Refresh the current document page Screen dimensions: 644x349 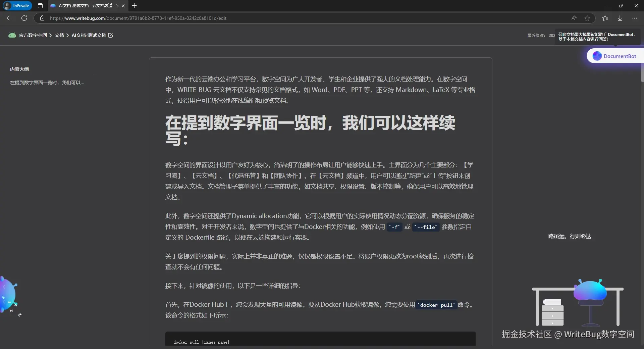(x=24, y=18)
